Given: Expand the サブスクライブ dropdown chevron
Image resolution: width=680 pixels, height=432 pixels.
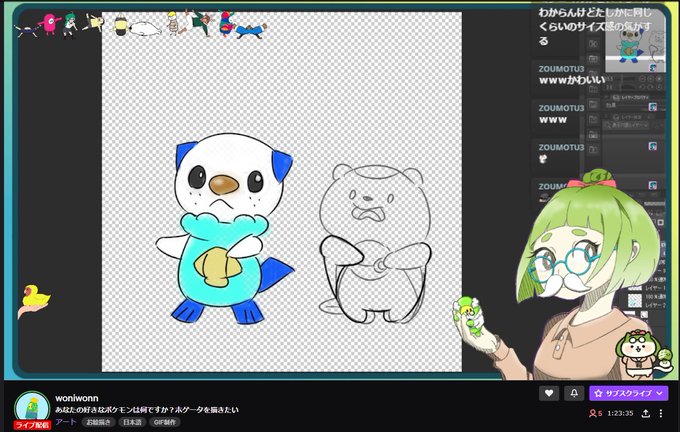Looking at the screenshot, I should (x=660, y=393).
